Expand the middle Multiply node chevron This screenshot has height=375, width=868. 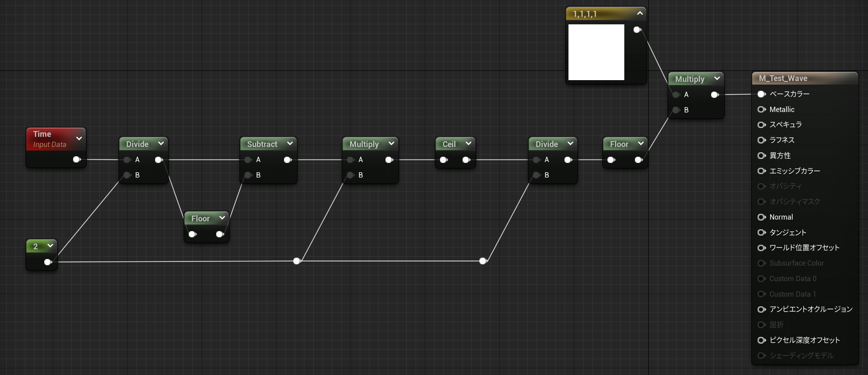[x=391, y=143]
